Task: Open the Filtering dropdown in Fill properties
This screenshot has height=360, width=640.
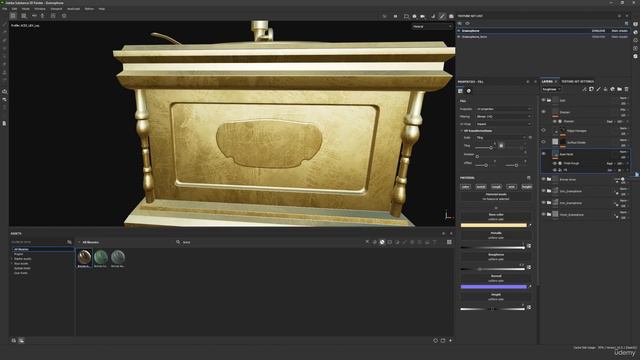Action: pos(504,116)
